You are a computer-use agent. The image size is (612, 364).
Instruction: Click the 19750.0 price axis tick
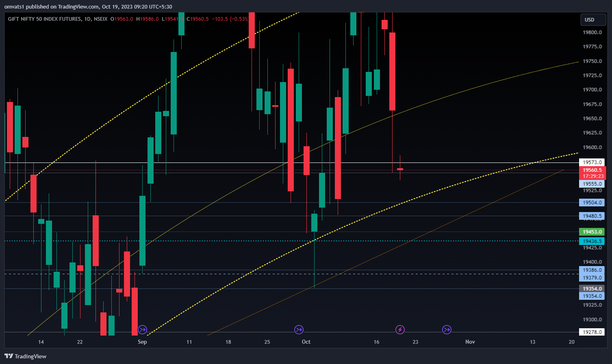pyautogui.click(x=592, y=61)
